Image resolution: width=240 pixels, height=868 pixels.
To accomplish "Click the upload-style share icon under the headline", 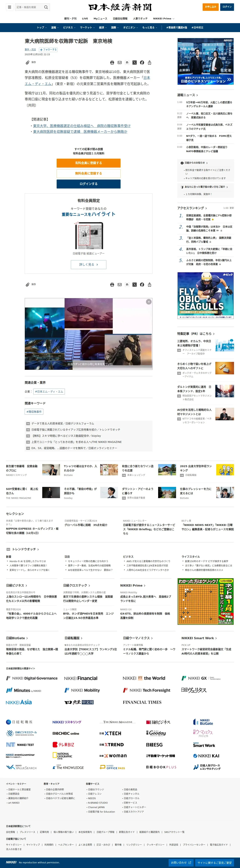I will [149, 63].
